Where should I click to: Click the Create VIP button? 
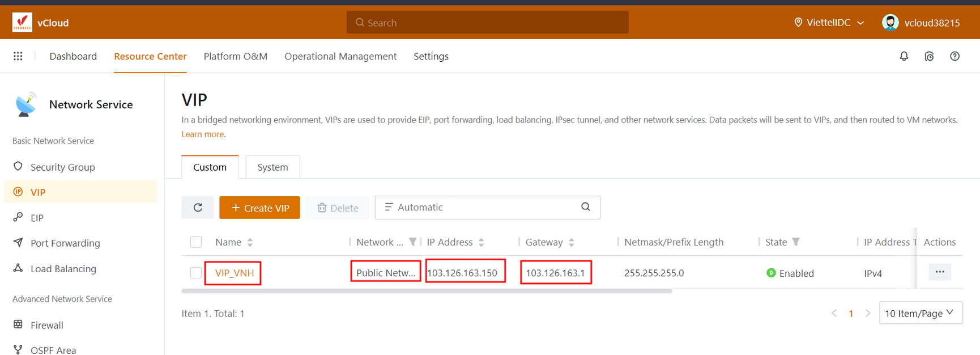click(x=259, y=208)
